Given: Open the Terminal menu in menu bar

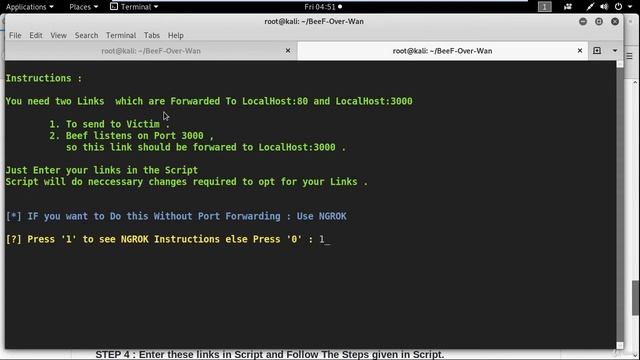Looking at the screenshot, I should pos(121,36).
